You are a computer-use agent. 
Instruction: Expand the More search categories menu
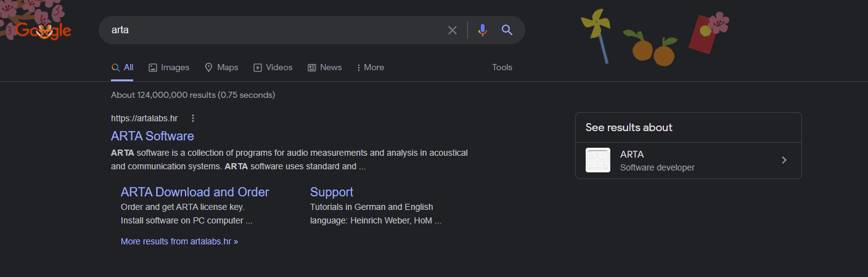tap(371, 68)
